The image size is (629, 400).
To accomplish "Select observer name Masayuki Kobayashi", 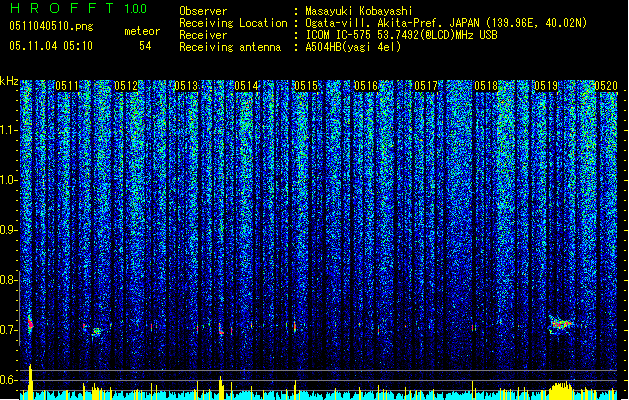I will tap(359, 11).
